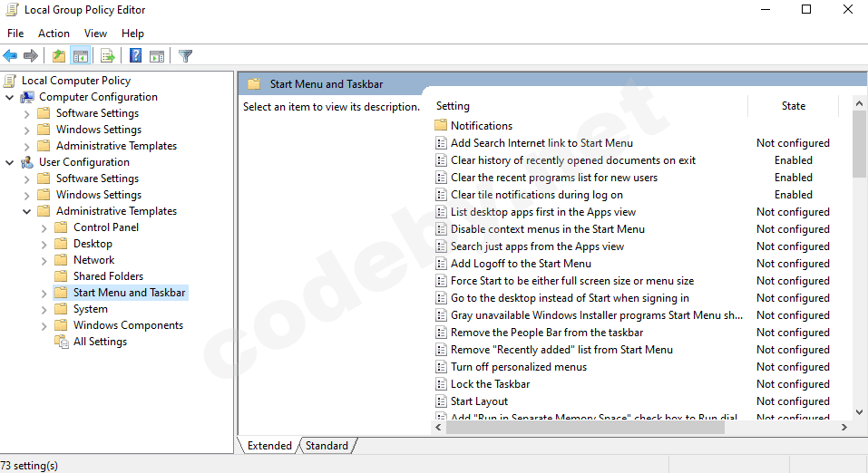Select Windows Settings under Computer Configuration

(x=99, y=130)
